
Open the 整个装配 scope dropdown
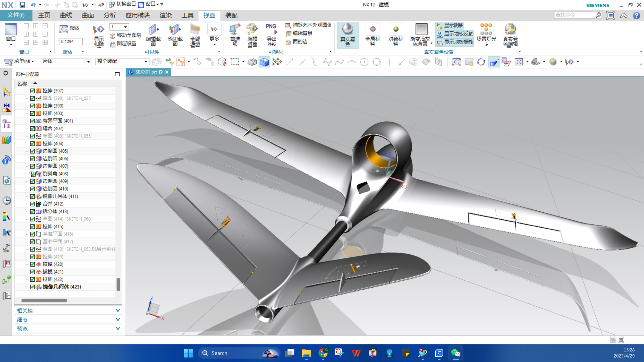(146, 62)
